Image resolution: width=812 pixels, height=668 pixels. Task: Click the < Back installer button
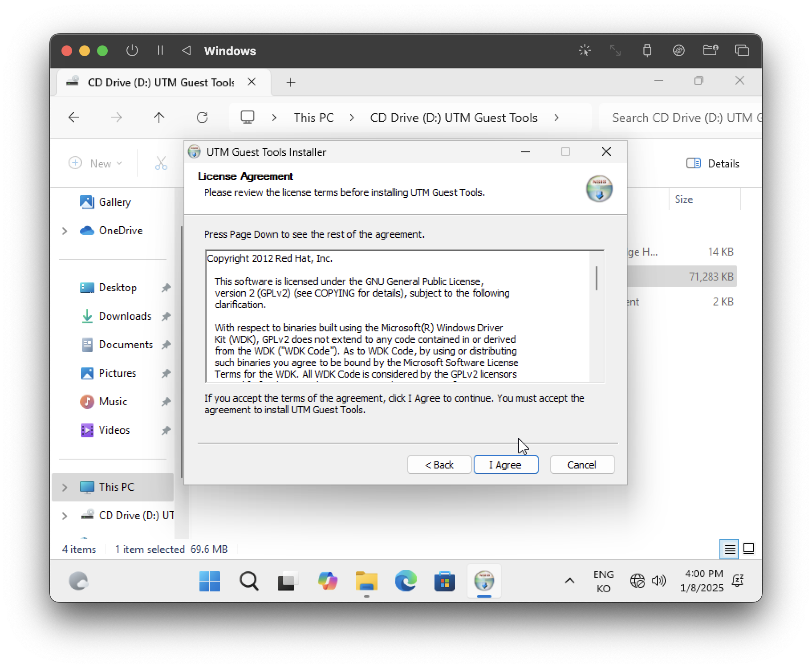[x=439, y=464]
